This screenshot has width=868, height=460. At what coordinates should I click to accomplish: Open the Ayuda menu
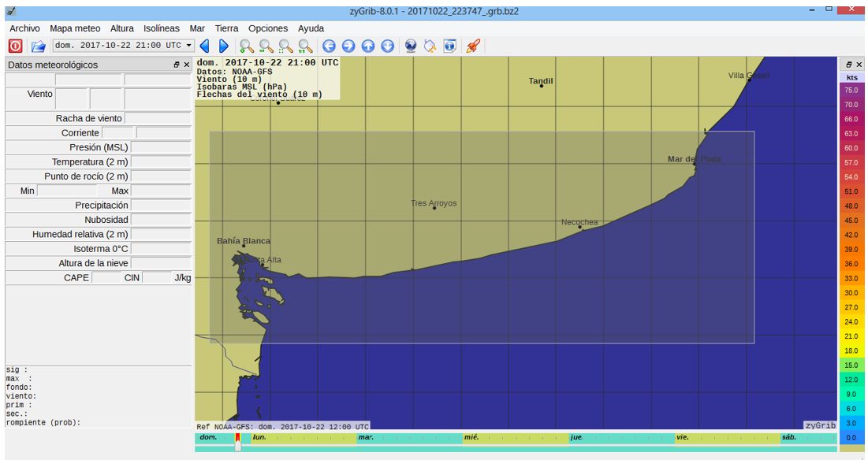click(311, 28)
